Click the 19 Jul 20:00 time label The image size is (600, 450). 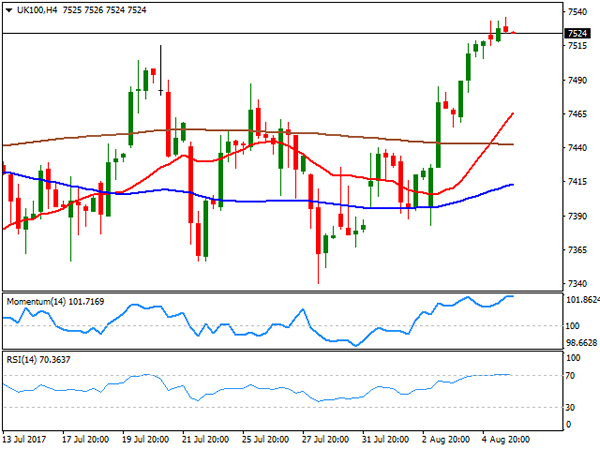click(x=146, y=439)
